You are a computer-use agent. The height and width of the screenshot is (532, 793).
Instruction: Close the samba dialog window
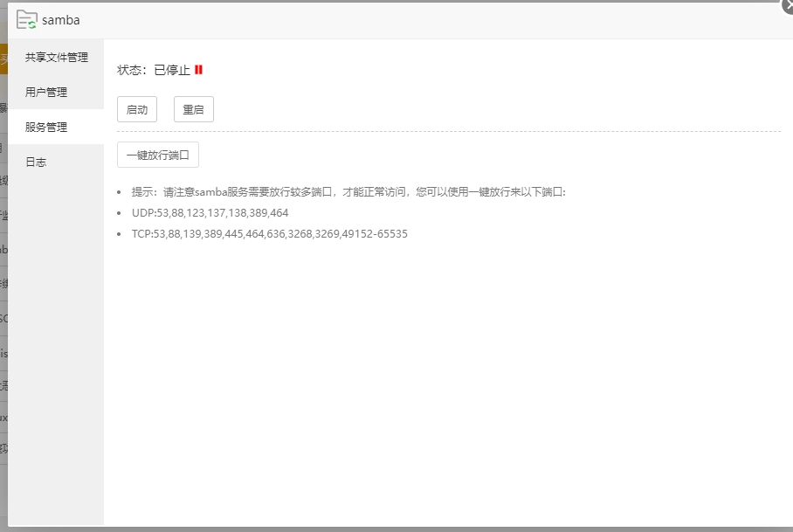click(x=788, y=5)
